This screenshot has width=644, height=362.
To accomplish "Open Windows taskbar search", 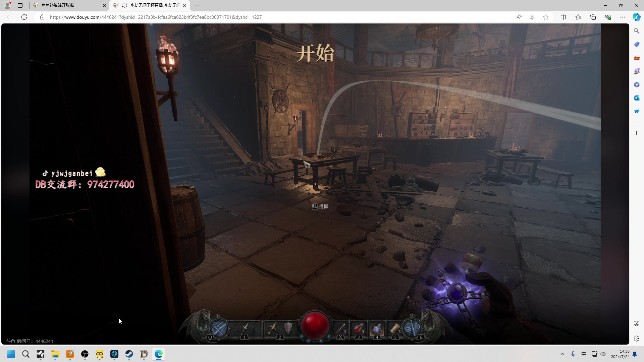I will [x=26, y=354].
